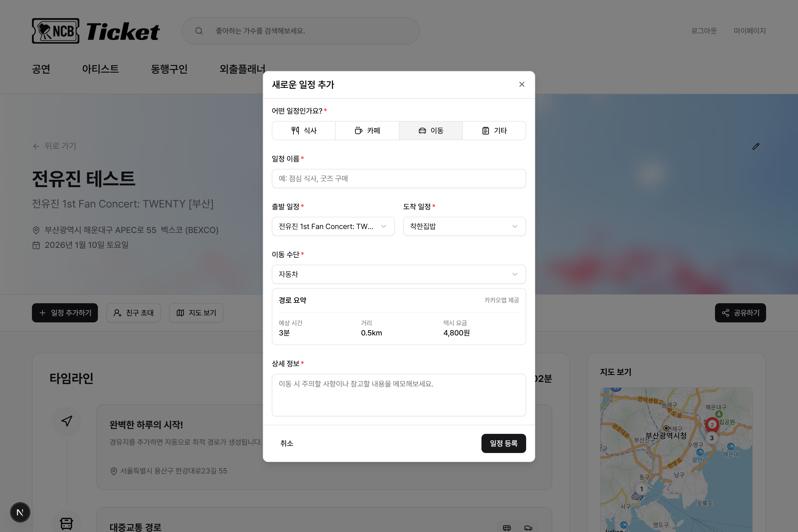Close the new schedule dialog
Image resolution: width=798 pixels, height=532 pixels.
coord(522,85)
